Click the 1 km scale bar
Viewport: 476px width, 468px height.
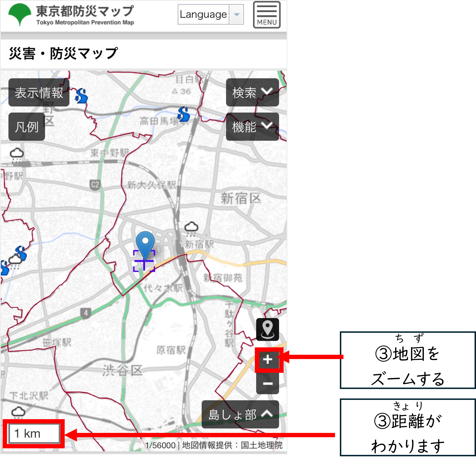(x=34, y=434)
